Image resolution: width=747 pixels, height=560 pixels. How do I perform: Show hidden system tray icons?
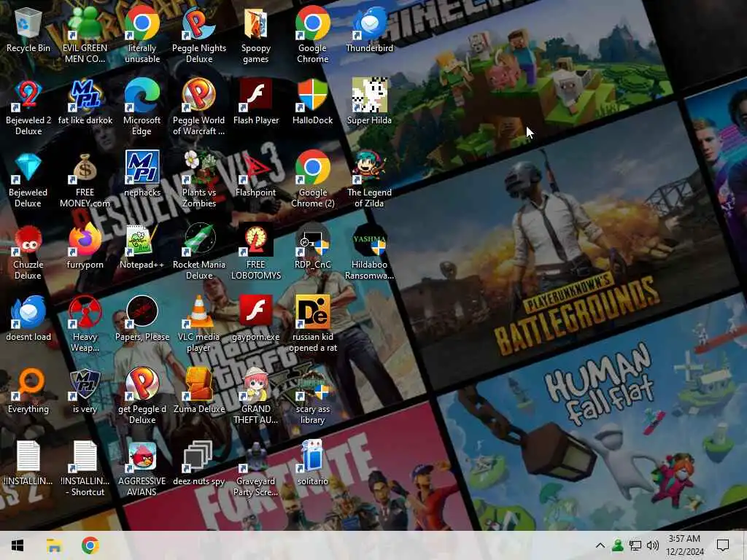(x=600, y=545)
